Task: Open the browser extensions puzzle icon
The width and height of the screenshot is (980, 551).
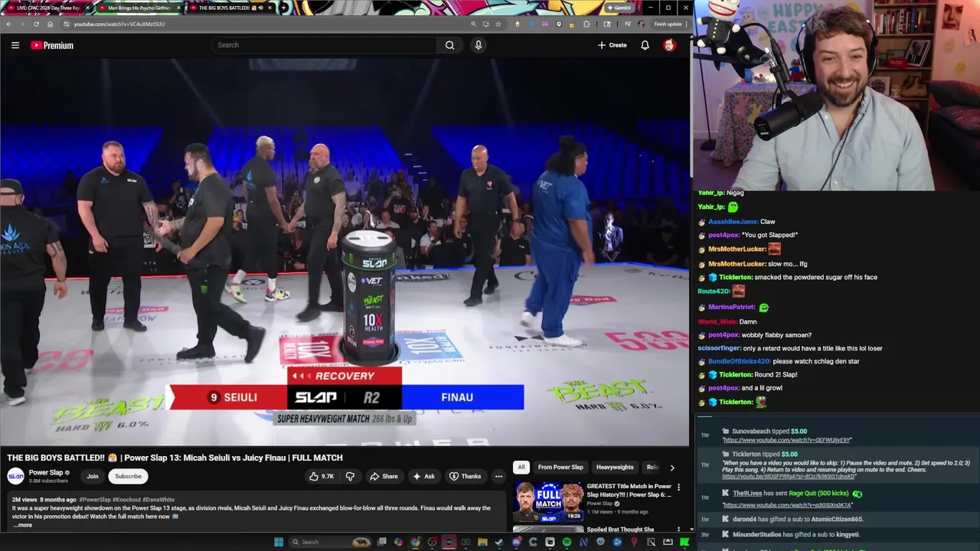Action: coord(586,24)
